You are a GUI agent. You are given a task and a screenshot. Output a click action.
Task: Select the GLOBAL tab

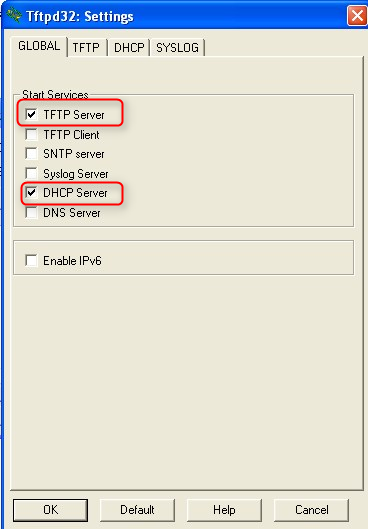point(39,46)
